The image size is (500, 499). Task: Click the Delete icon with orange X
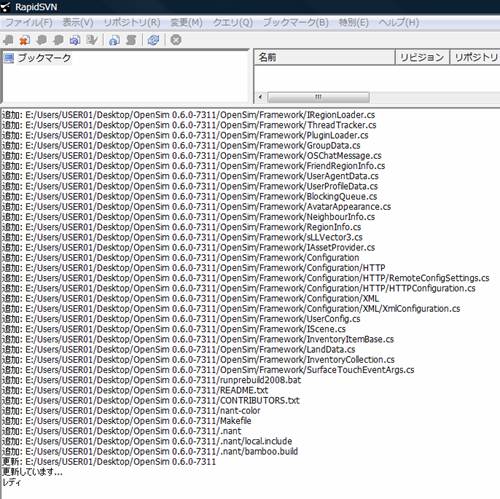pyautogui.click(x=24, y=40)
